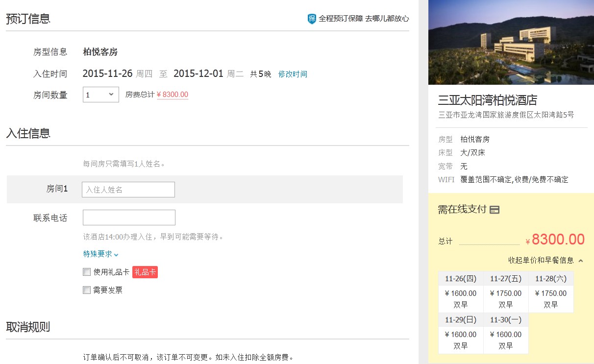Viewport: 594px width, 364px height.
Task: Select the 11-30(一) price cell
Action: 506,340
